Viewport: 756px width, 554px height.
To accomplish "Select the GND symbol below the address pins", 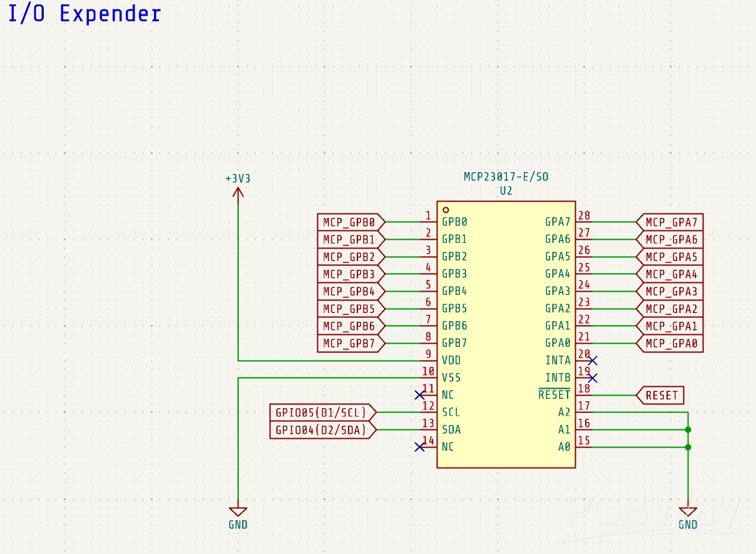I will pos(688,512).
